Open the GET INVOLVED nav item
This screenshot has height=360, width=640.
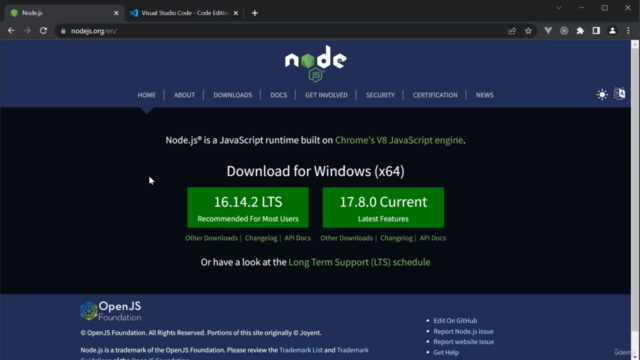tap(327, 95)
